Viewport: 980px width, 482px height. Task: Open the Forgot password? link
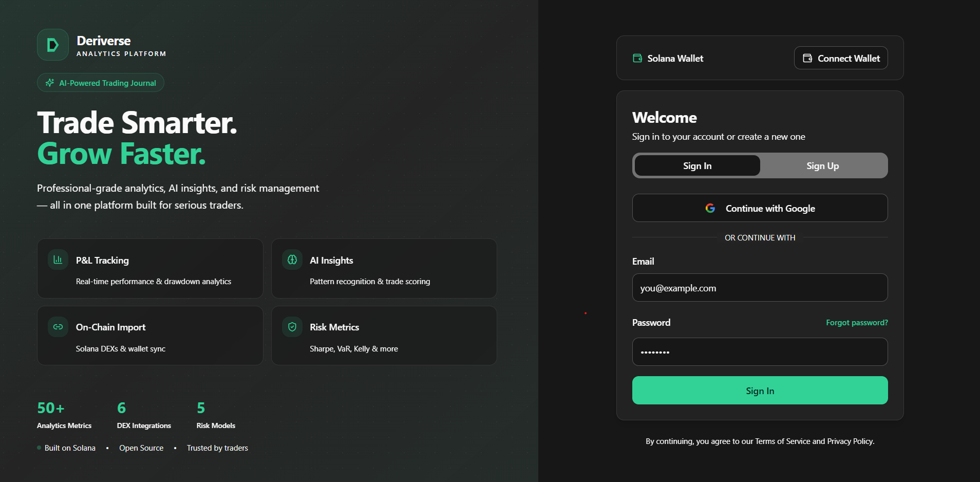(x=857, y=323)
